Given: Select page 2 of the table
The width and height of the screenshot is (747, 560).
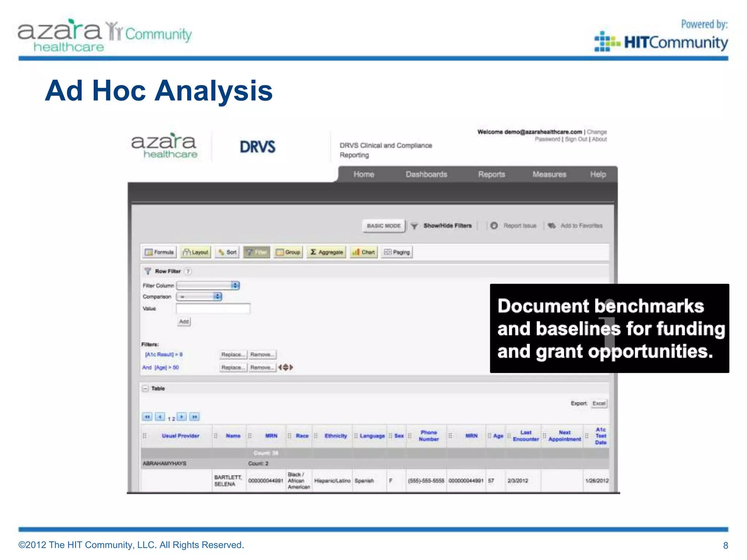Looking at the screenshot, I should pos(174,419).
